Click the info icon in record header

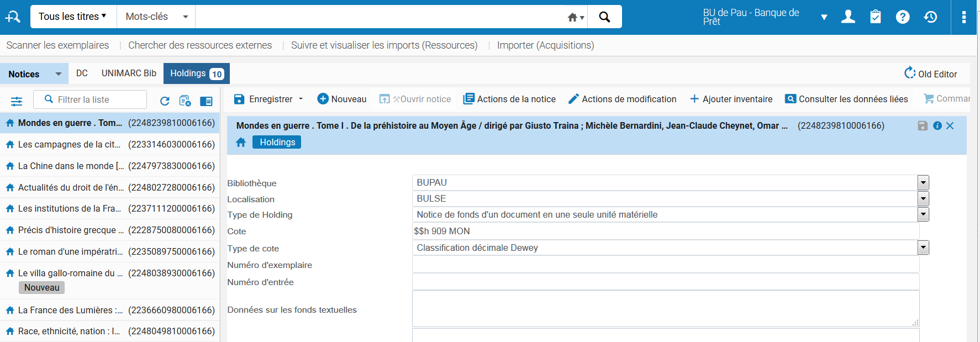pos(937,126)
